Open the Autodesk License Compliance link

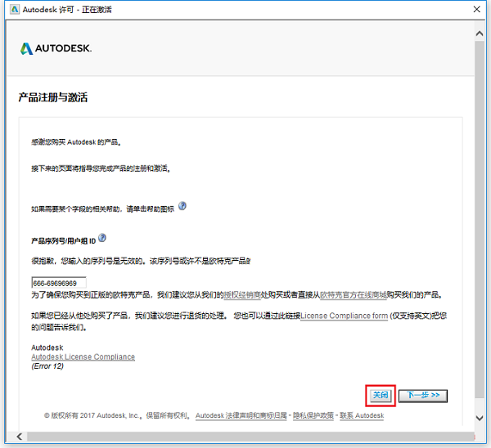pyautogui.click(x=83, y=357)
